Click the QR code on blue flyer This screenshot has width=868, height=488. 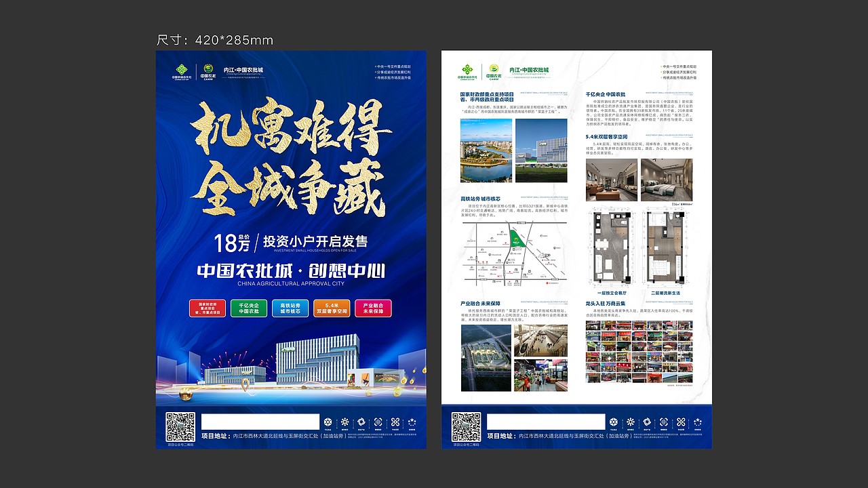click(x=180, y=427)
